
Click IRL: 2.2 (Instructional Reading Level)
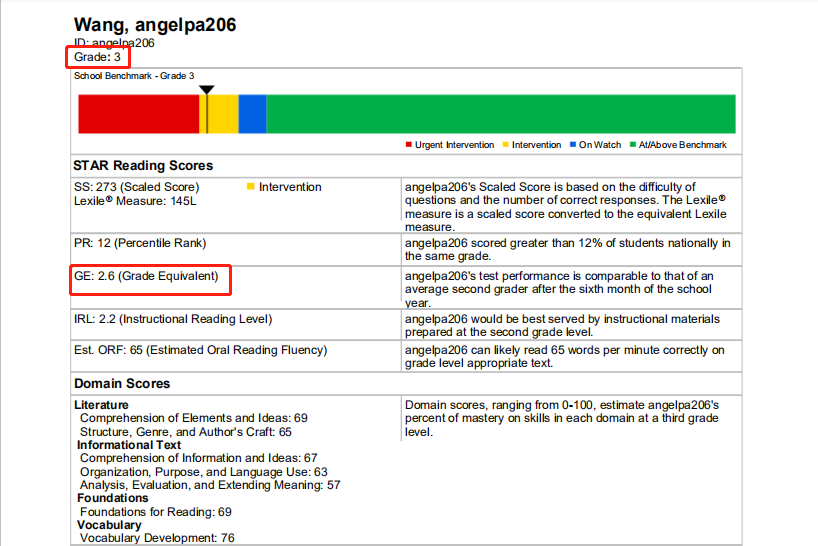pos(173,319)
